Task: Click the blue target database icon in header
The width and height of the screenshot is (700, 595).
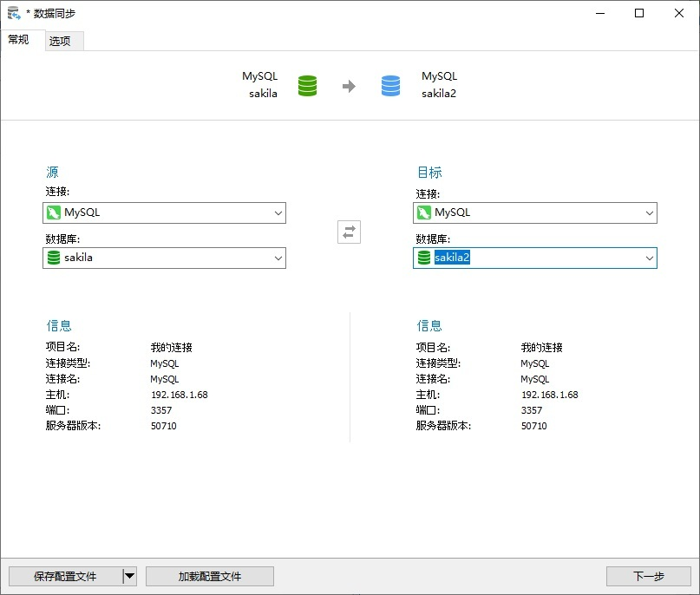Action: pyautogui.click(x=390, y=86)
